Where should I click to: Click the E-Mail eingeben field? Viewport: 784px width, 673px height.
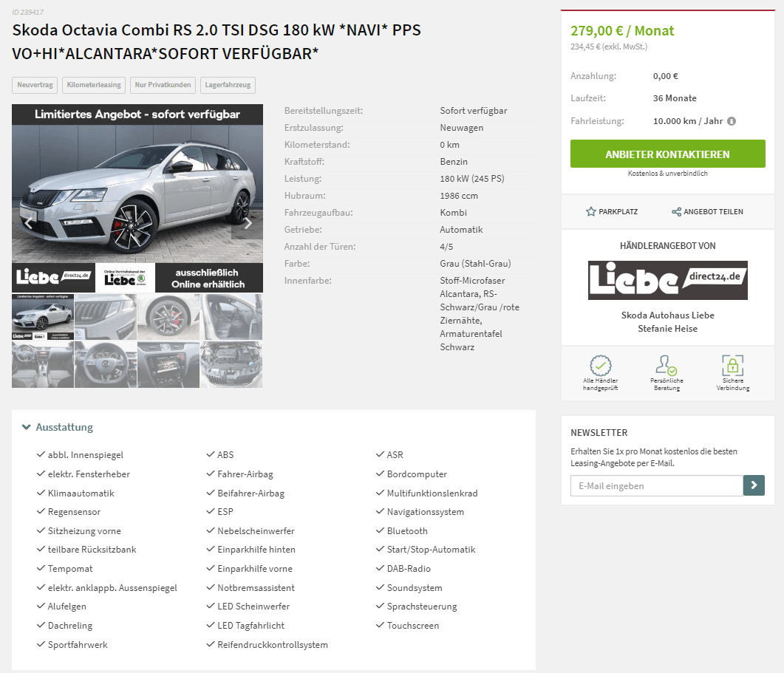[x=656, y=485]
